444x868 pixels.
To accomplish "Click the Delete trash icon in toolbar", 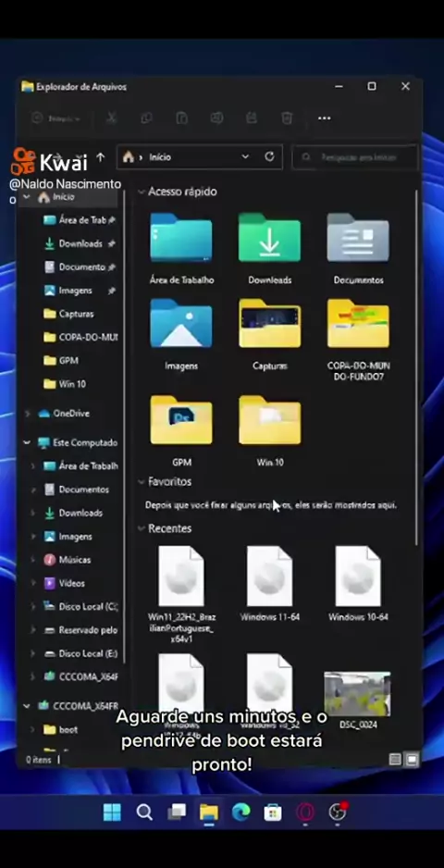I will [x=287, y=118].
